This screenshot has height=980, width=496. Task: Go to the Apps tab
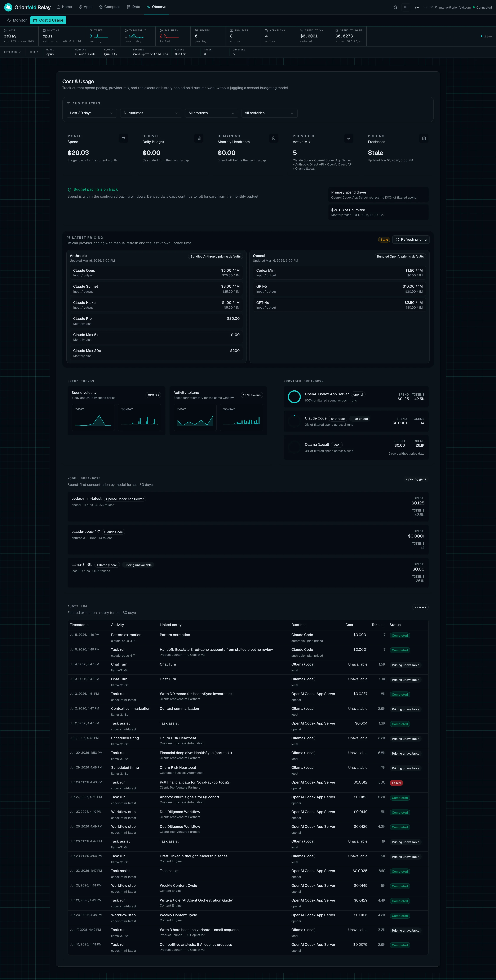pos(85,7)
